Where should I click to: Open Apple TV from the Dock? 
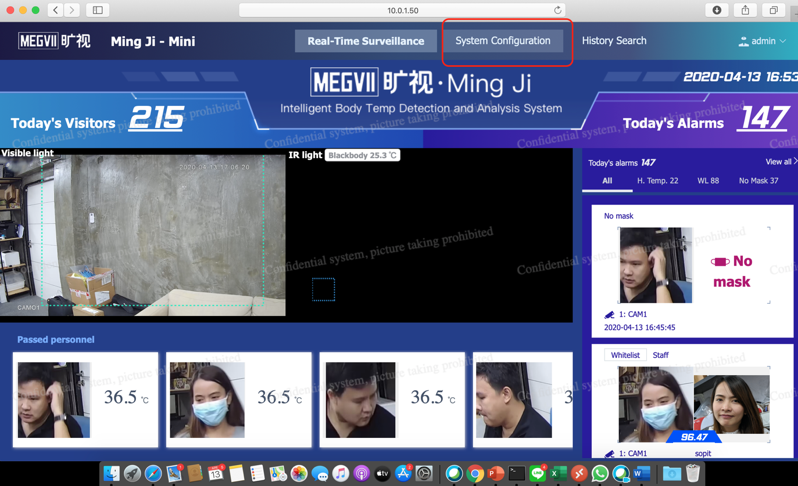click(383, 474)
